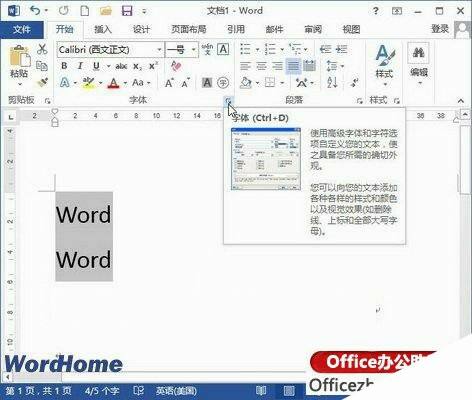Click the Open folder icon in title bar
Screen dimensions: 472x400
click(106, 11)
